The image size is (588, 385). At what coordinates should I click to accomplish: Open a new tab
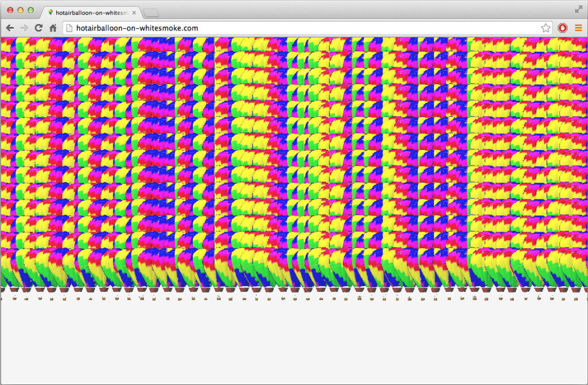point(151,13)
